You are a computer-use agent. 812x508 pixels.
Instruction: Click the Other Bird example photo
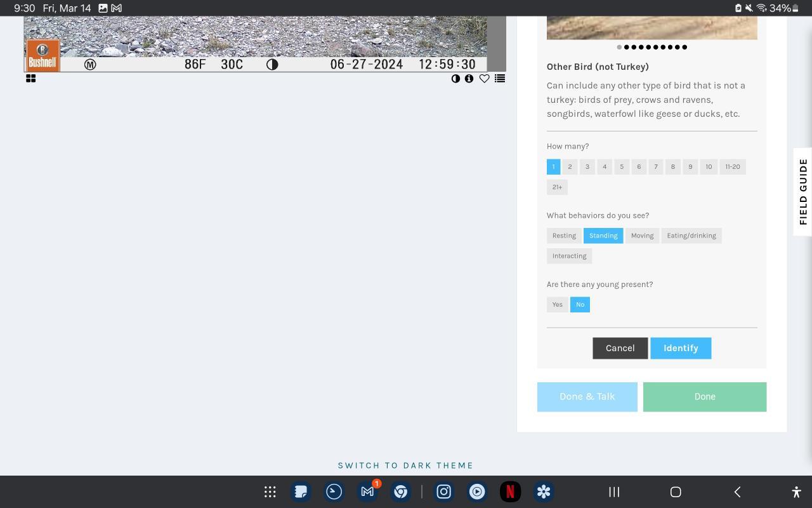(652, 28)
